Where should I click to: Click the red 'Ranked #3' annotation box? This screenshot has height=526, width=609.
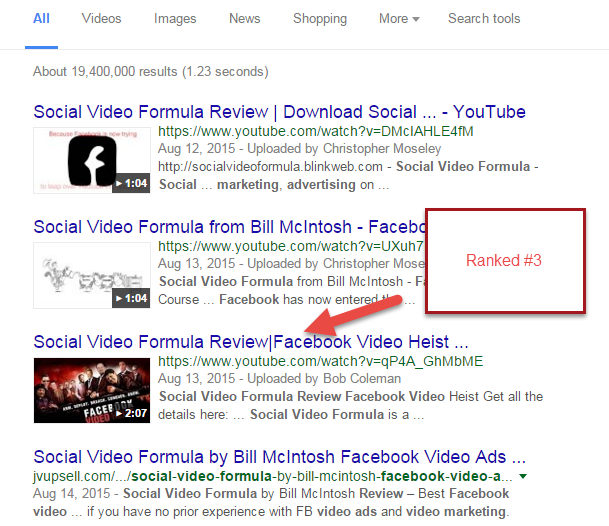(x=505, y=260)
